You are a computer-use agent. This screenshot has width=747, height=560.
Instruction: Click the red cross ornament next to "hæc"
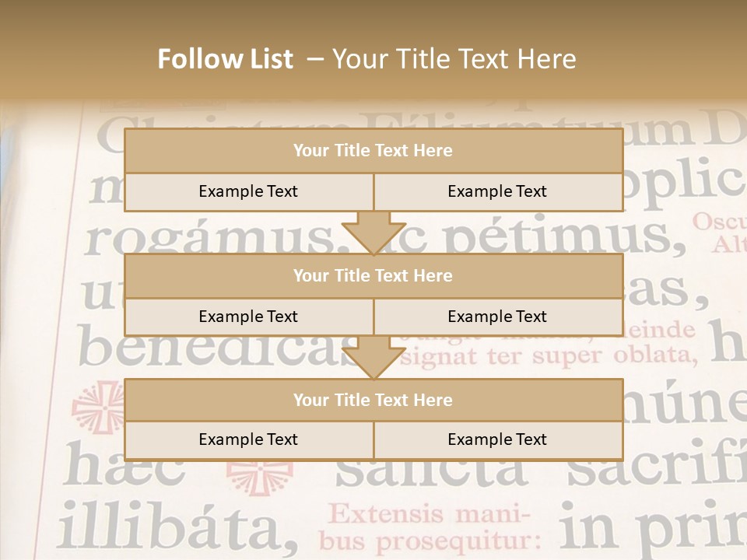click(260, 478)
